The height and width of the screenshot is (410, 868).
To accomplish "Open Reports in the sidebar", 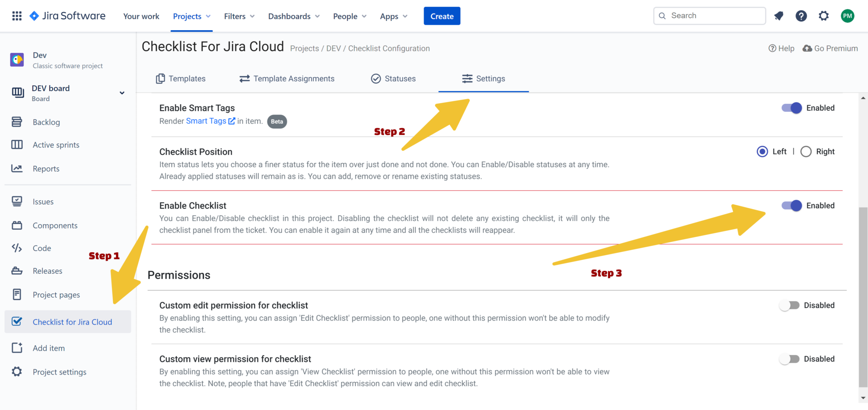I will tap(46, 169).
